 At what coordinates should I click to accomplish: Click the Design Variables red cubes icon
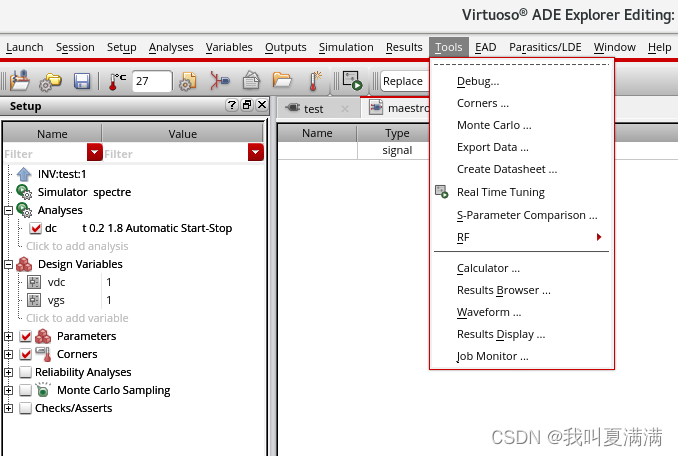point(24,264)
